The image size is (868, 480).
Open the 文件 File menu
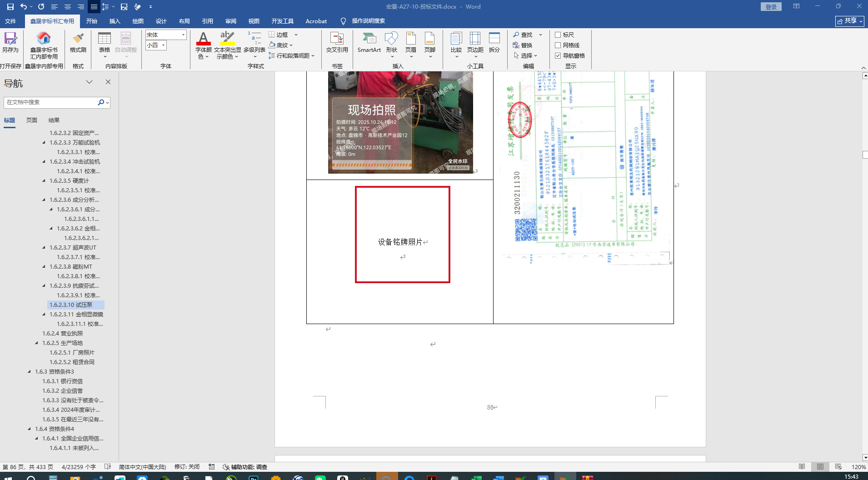[x=10, y=21]
